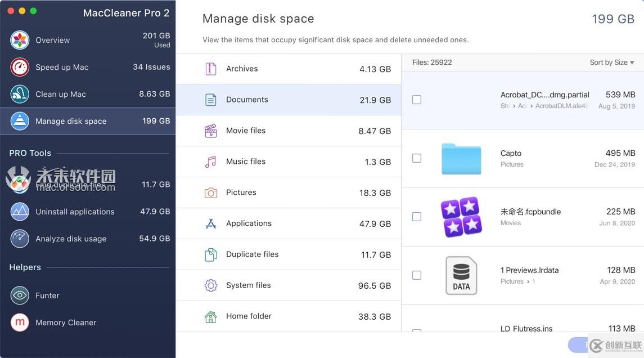Open the Home folder category
This screenshot has width=644, height=358.
248,316
